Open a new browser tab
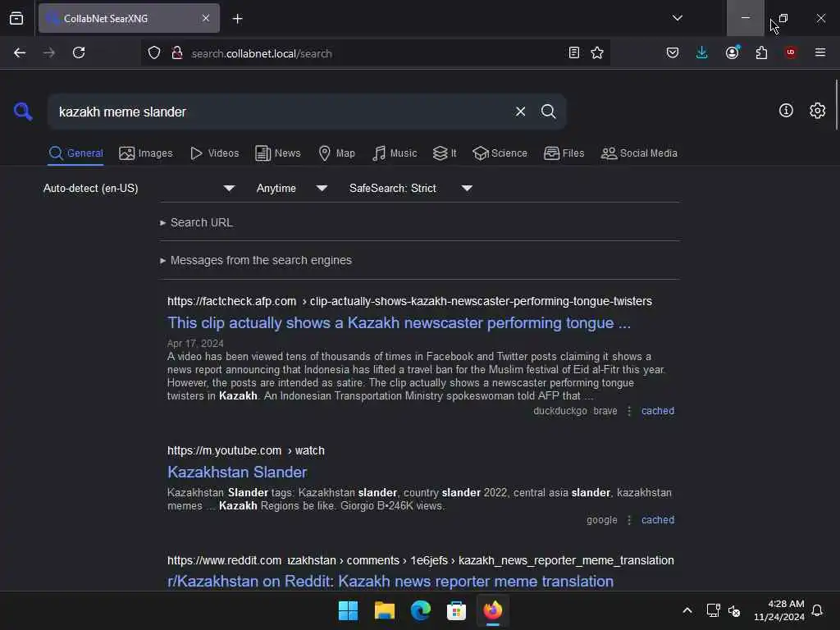This screenshot has width=840, height=630. tap(237, 19)
